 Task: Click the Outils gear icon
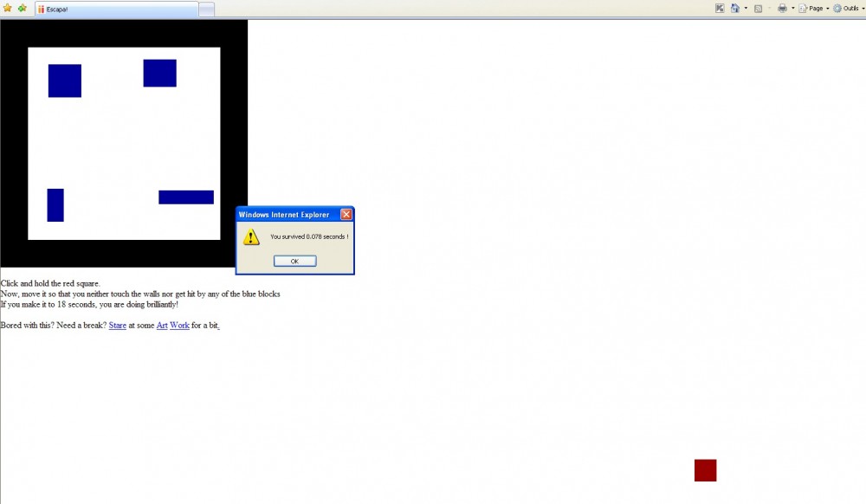point(837,9)
